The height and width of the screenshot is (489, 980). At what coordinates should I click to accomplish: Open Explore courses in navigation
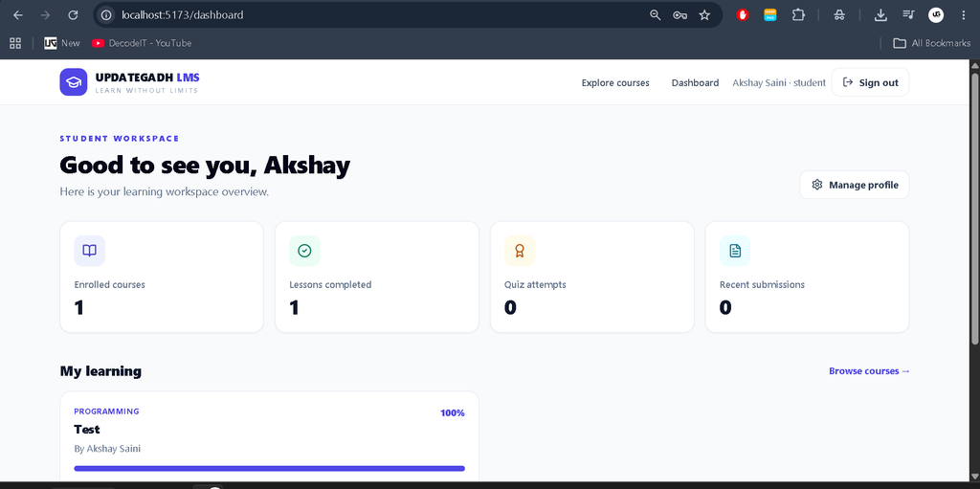tap(615, 82)
